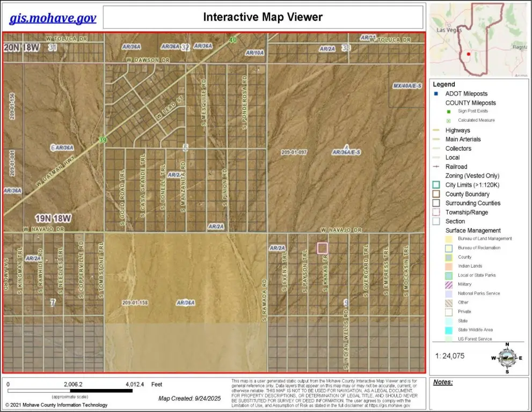Click the Township/Range pink box symbol
Screen dimensions: 532x412
pyautogui.click(x=436, y=212)
